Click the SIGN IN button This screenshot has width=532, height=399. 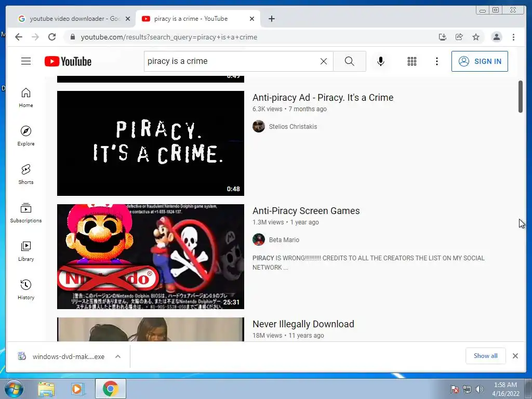point(480,61)
